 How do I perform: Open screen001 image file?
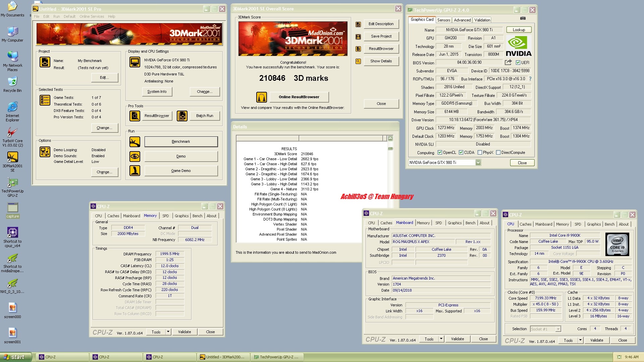12,336
